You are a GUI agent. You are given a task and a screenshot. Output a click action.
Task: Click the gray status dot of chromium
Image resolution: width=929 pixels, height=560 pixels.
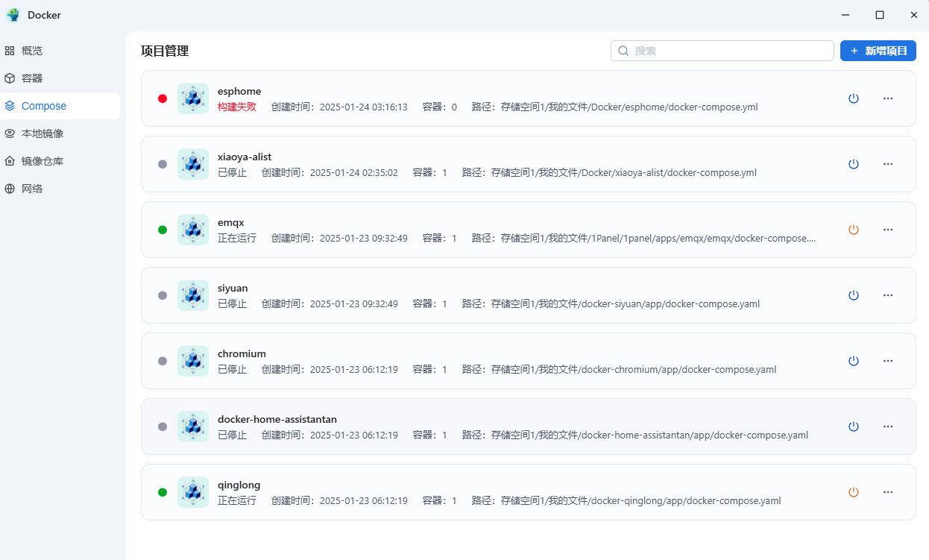pyautogui.click(x=163, y=361)
